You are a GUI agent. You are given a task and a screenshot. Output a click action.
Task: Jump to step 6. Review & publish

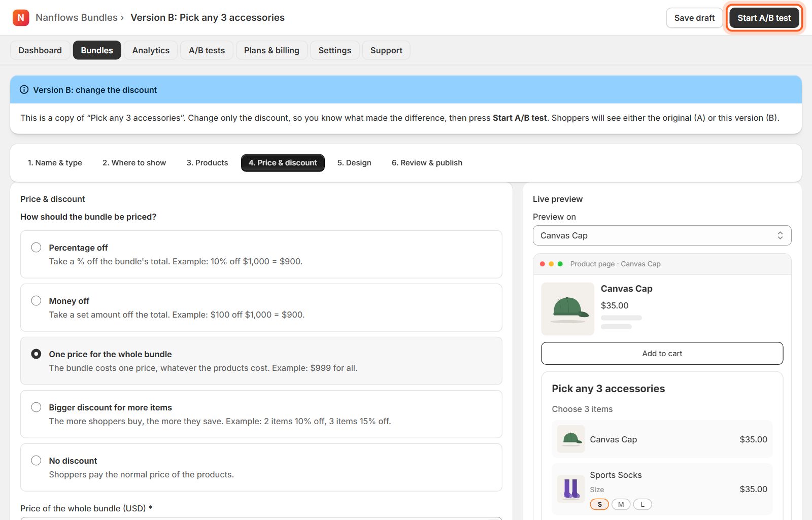coord(427,163)
